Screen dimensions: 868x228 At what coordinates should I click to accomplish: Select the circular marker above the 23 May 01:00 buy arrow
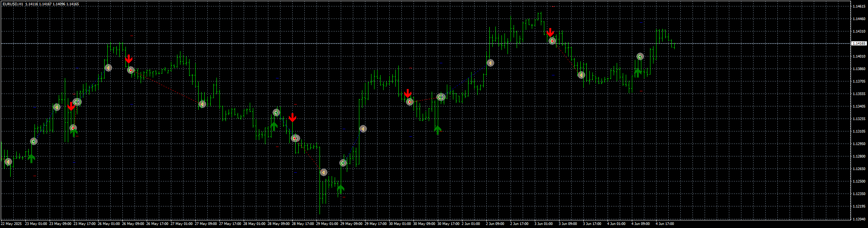pos(34,142)
